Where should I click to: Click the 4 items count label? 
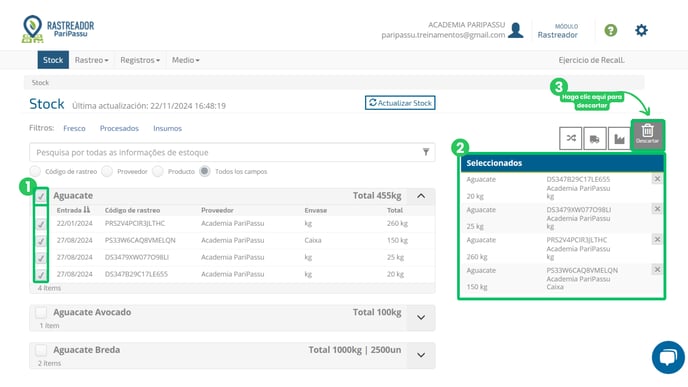49,288
